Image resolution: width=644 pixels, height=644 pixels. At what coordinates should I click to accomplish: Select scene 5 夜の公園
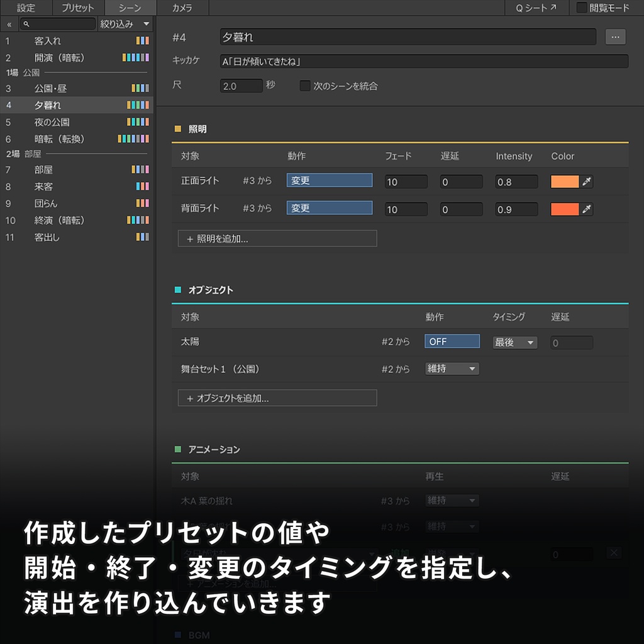[x=77, y=122]
